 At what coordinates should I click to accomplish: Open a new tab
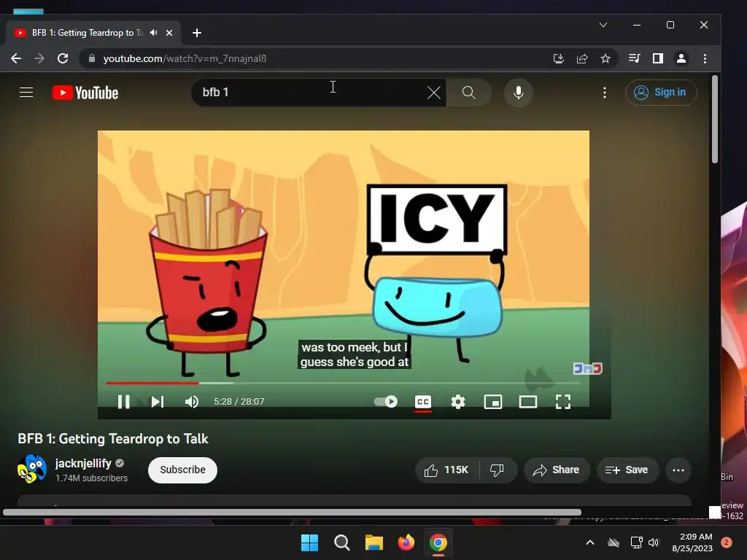[197, 32]
